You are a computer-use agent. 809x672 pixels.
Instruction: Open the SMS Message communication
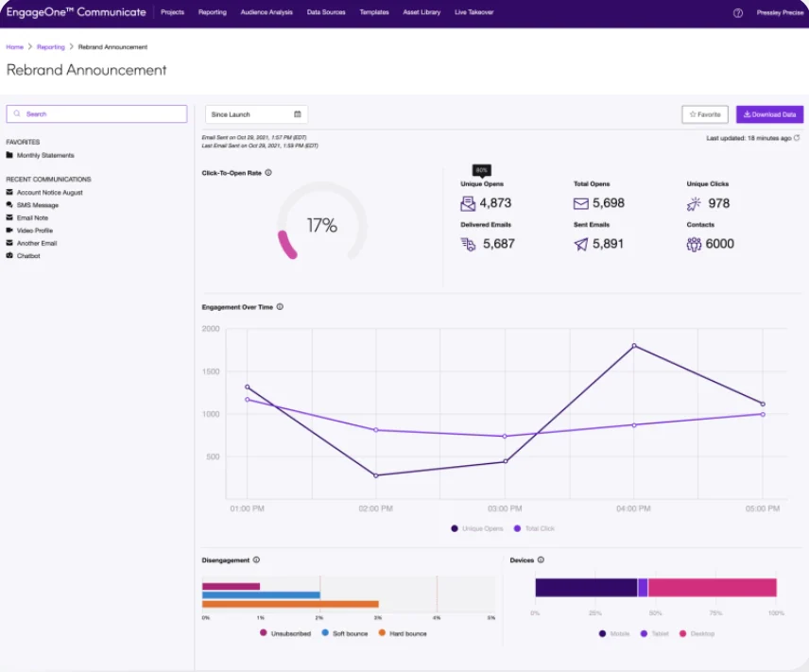pyautogui.click(x=38, y=205)
